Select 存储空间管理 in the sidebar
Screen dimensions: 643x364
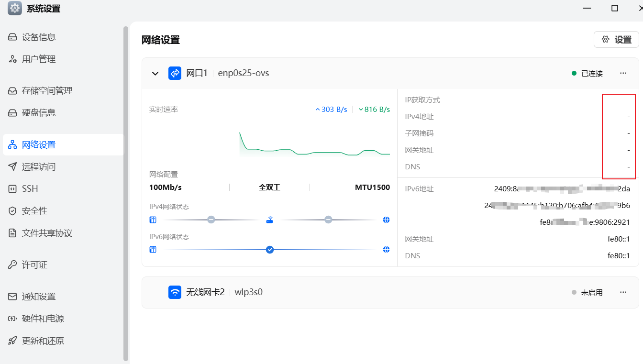coord(47,91)
